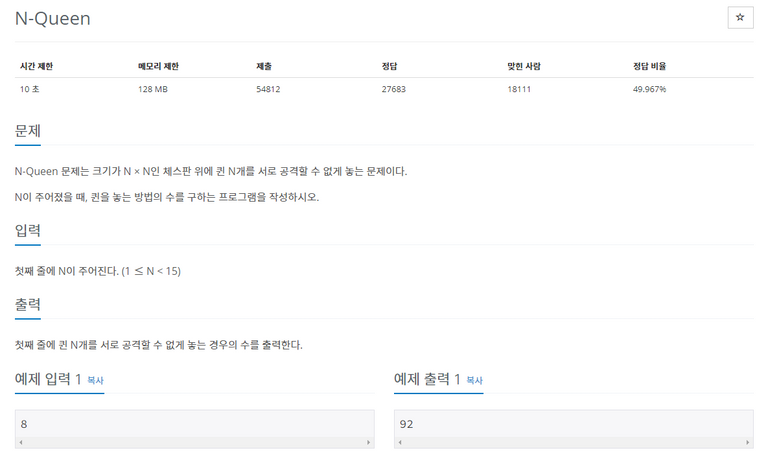This screenshot has width=768, height=459.
Task: Click the 정답 비율 column header
Action: pyautogui.click(x=649, y=66)
